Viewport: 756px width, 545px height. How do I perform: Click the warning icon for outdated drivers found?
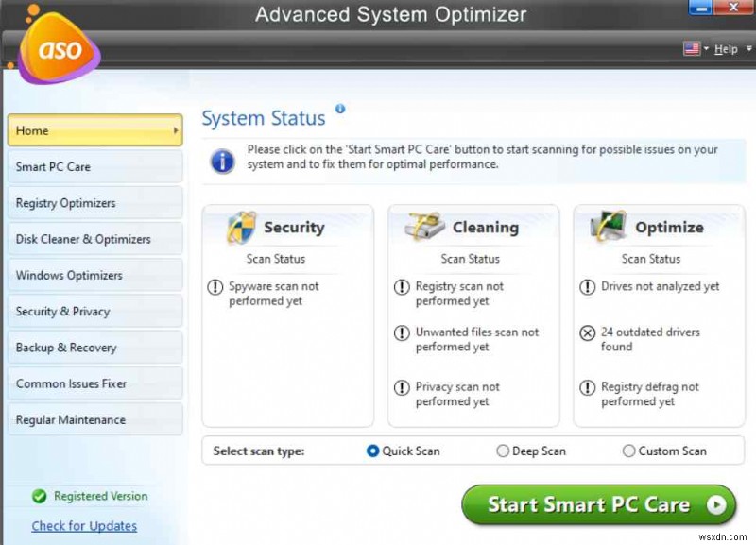click(x=589, y=332)
